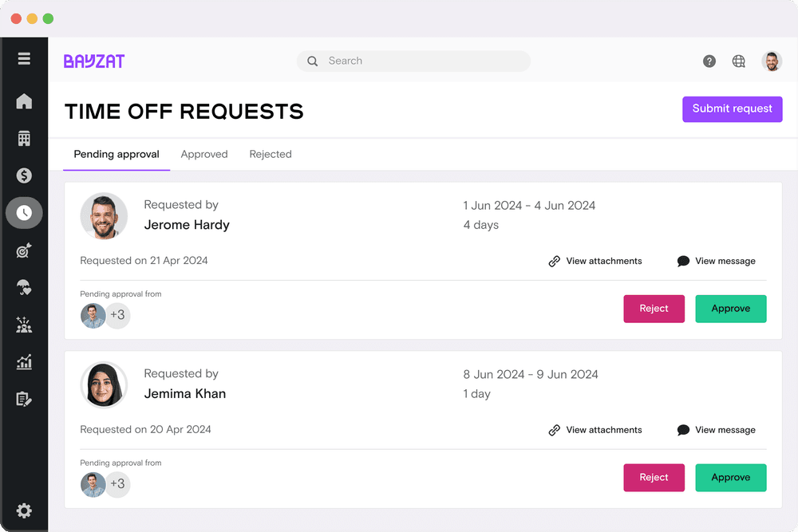Open the insurance umbrella icon in sidebar

24,287
